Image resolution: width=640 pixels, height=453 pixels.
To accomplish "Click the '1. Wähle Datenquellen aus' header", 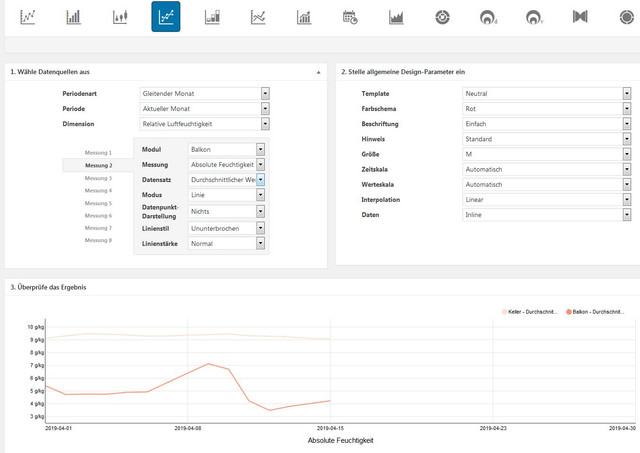I will click(50, 72).
